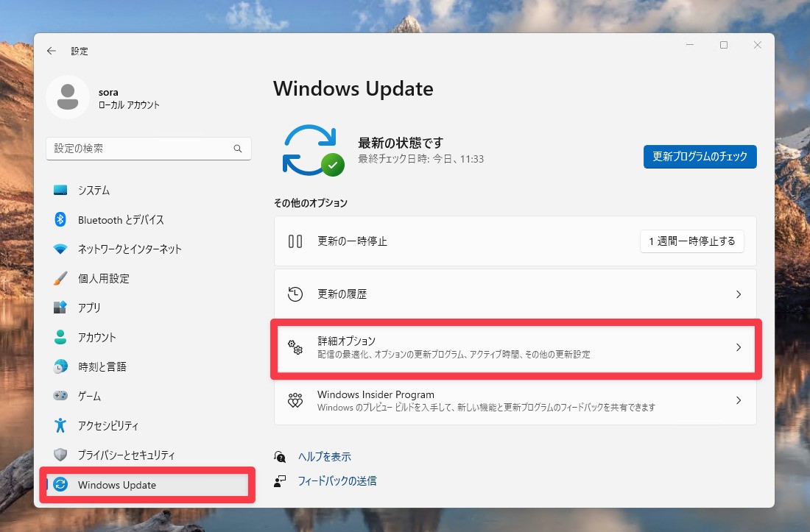Click the Windows Update sync icon in sidebar
810x532 pixels.
(60, 484)
